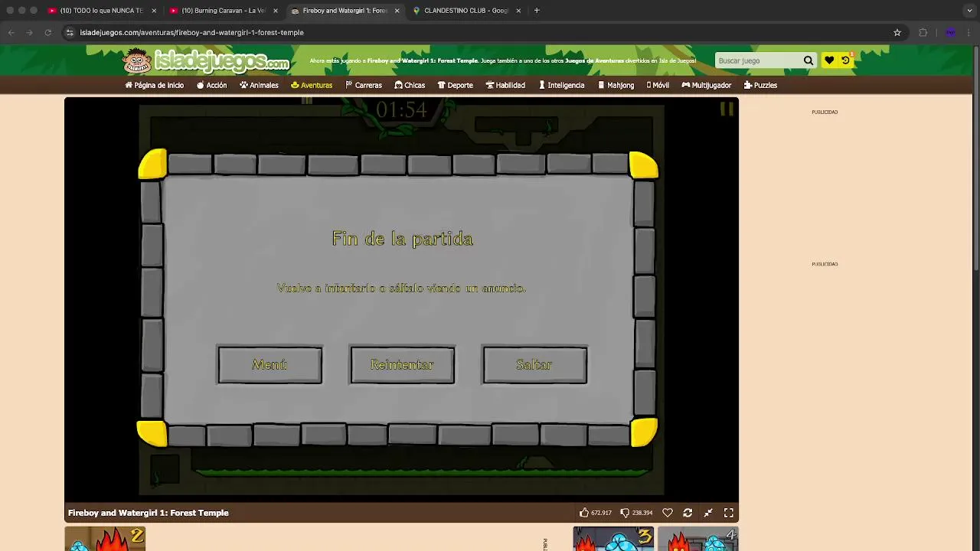Click the thumbs down dislike icon
This screenshot has height=551, width=980.
[x=625, y=513]
